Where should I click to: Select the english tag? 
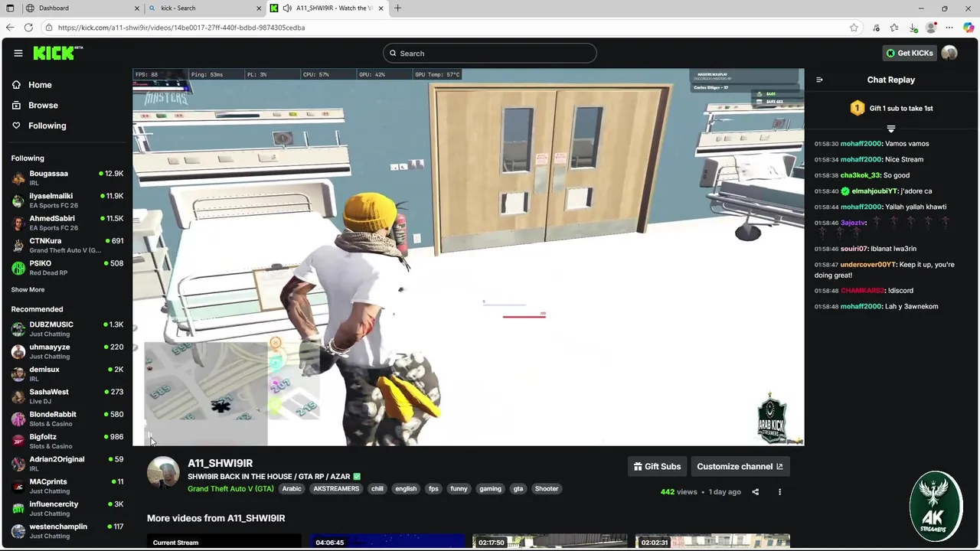point(406,489)
